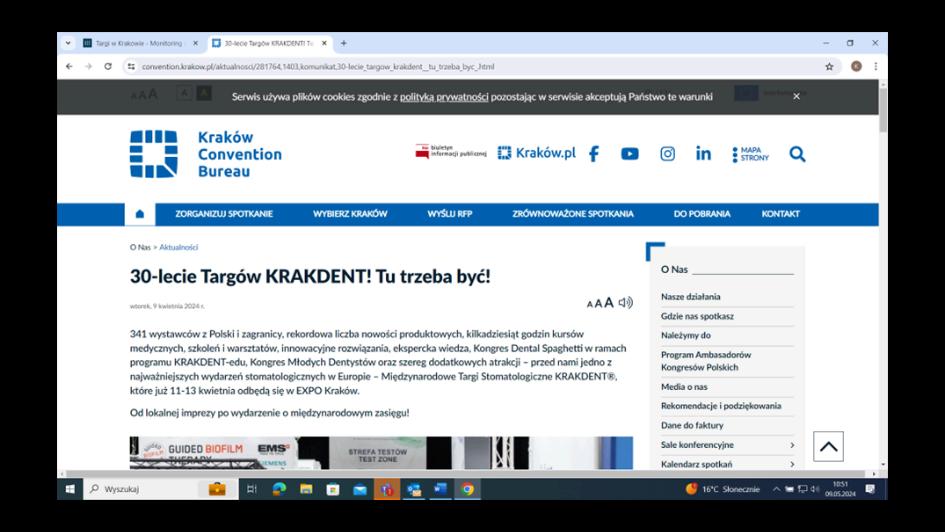Screen dimensions: 945x532
Task: Switch to the Targi w Krakowie tab
Action: click(x=140, y=43)
